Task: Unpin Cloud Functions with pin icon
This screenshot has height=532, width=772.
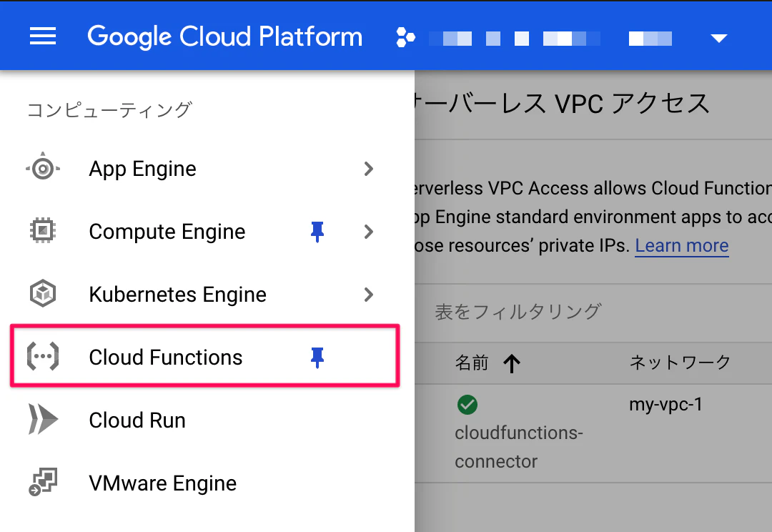Action: 317,358
